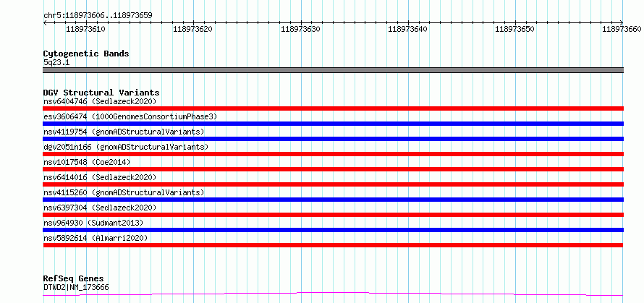The image size is (644, 303).
Task: Open nsv6397304 (Sedlazeck2020) variant label
Action: click(100, 208)
